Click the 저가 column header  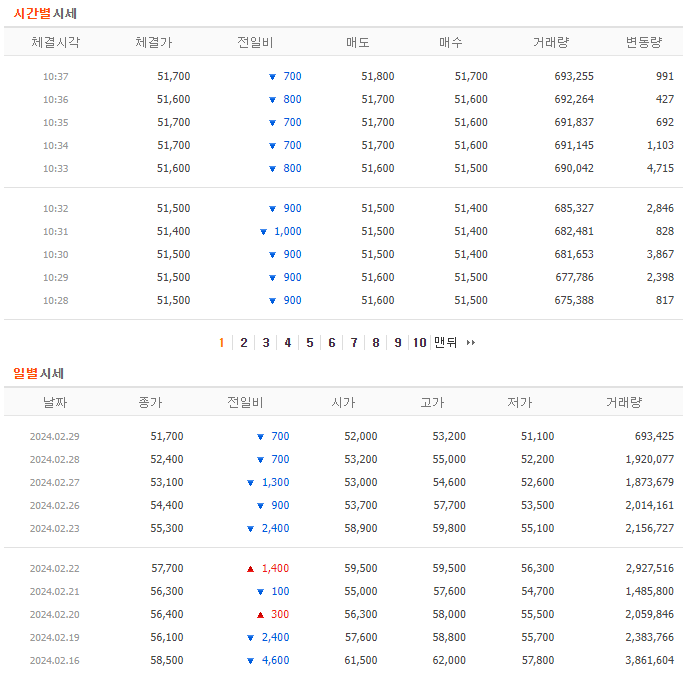pos(520,402)
